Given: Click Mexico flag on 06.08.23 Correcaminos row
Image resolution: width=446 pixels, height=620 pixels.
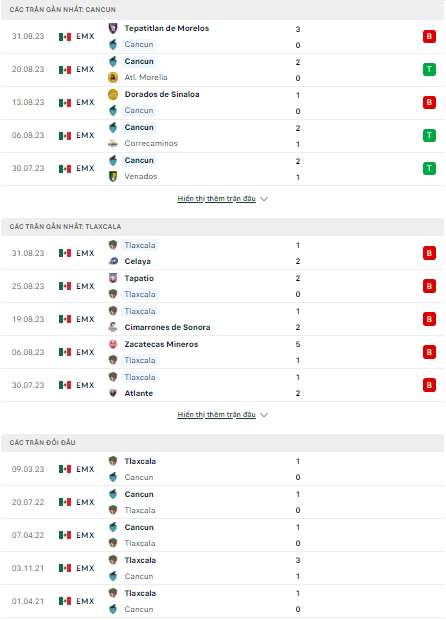Looking at the screenshot, I should point(65,136).
